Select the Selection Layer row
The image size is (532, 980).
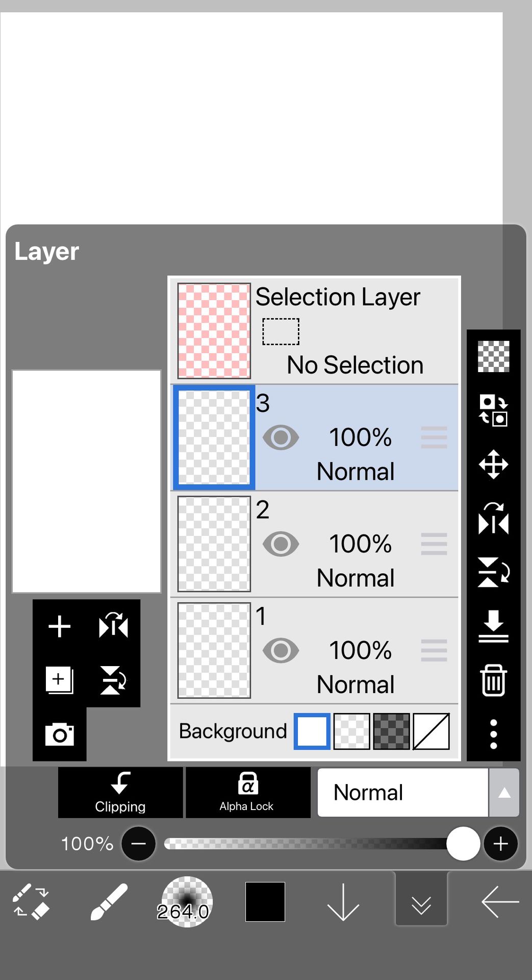coord(314,331)
